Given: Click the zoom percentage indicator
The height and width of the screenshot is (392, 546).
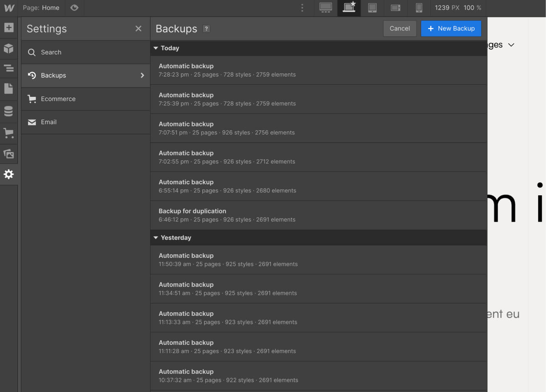Looking at the screenshot, I should click(x=473, y=8).
